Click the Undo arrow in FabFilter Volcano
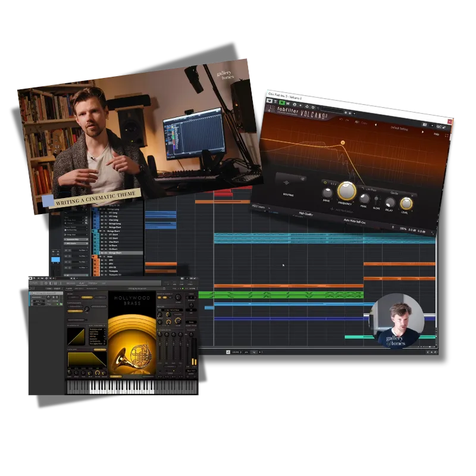 click(341, 120)
